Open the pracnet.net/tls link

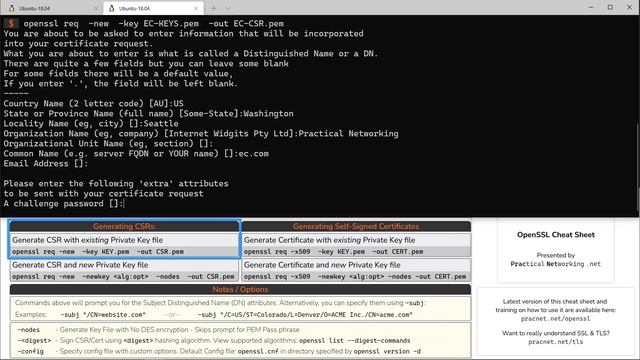point(556,342)
